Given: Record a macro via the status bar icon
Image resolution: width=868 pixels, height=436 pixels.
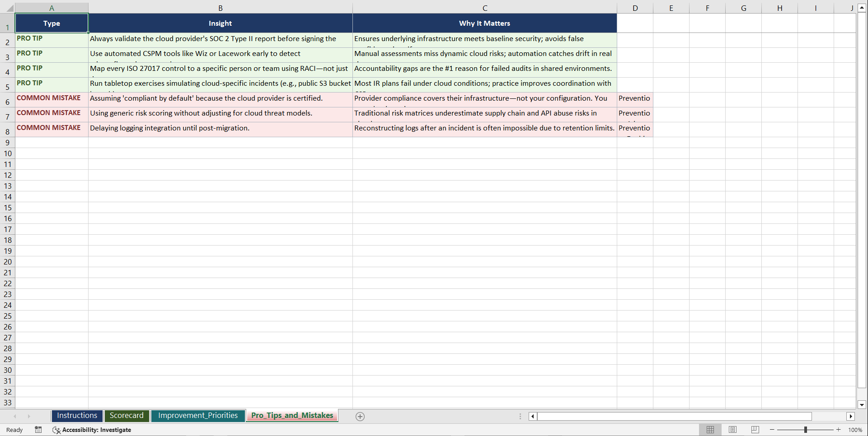Looking at the screenshot, I should point(38,430).
